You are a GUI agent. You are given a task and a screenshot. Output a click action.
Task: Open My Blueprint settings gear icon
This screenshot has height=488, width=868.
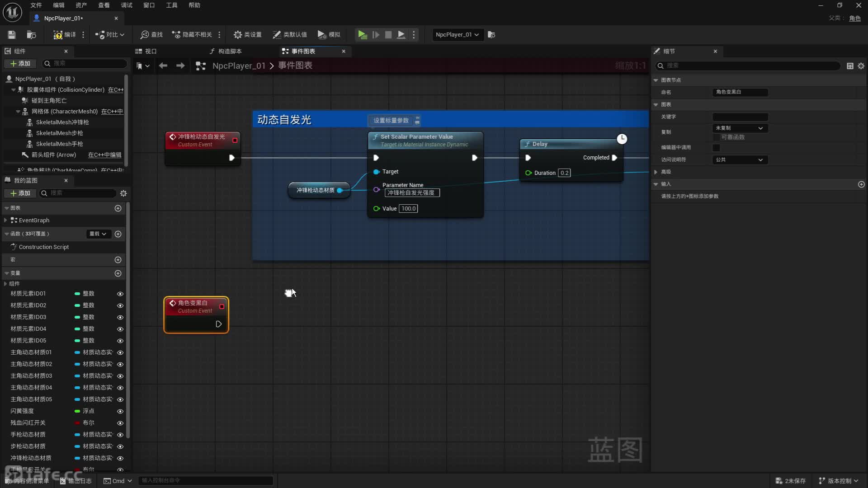coord(123,193)
